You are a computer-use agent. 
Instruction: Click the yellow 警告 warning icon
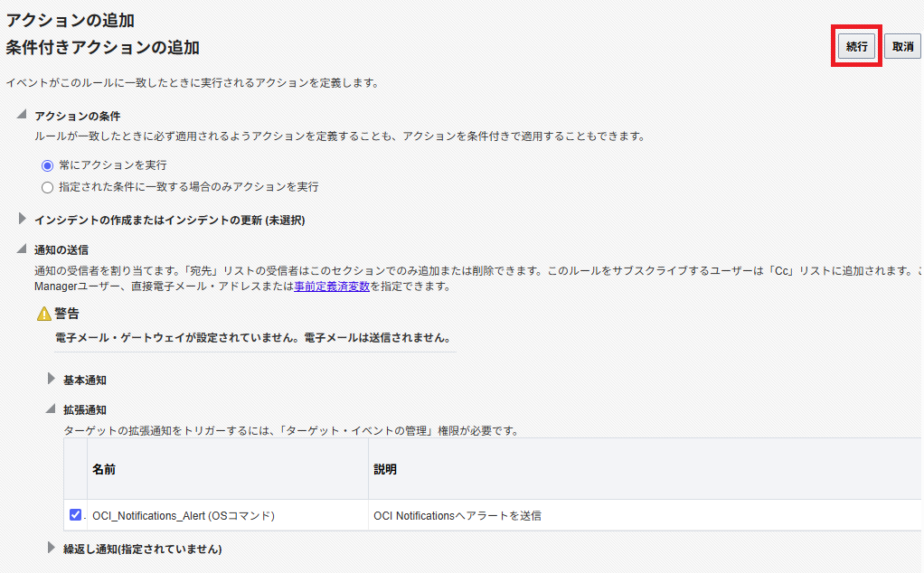(44, 314)
